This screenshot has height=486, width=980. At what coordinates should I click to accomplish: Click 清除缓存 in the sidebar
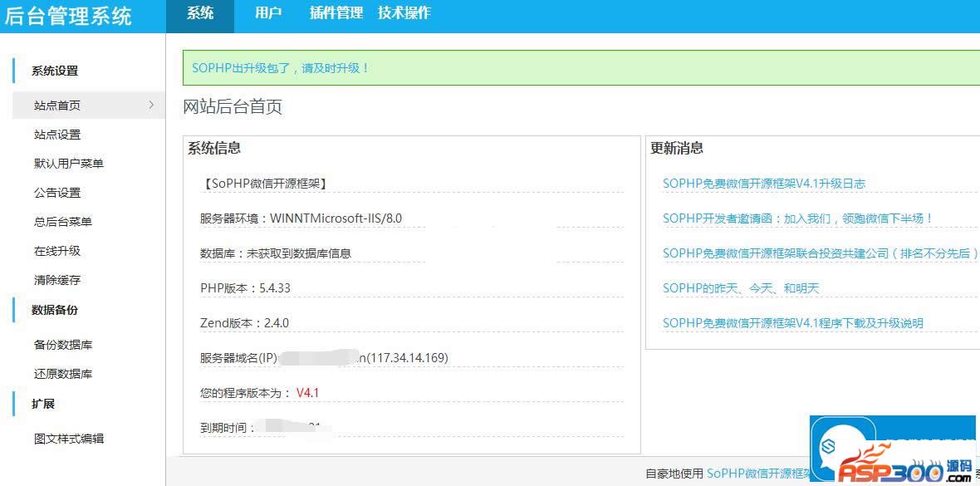[x=57, y=280]
